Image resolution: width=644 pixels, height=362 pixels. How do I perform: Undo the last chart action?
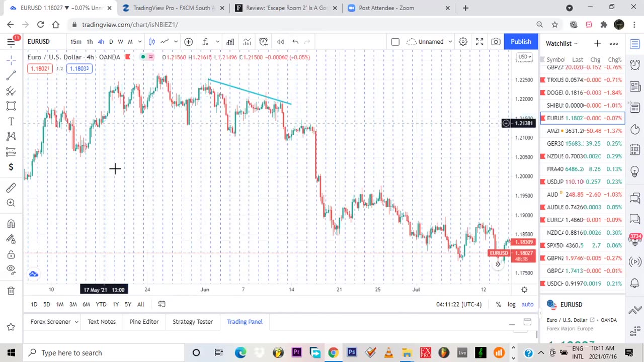(295, 42)
